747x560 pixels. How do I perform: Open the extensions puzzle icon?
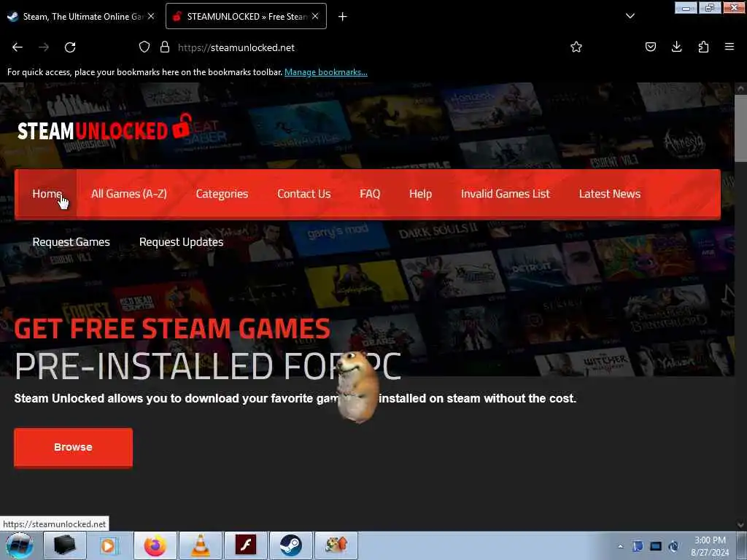[703, 47]
